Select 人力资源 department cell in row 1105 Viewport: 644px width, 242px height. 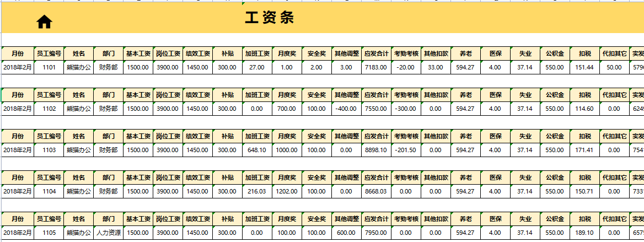click(x=109, y=233)
